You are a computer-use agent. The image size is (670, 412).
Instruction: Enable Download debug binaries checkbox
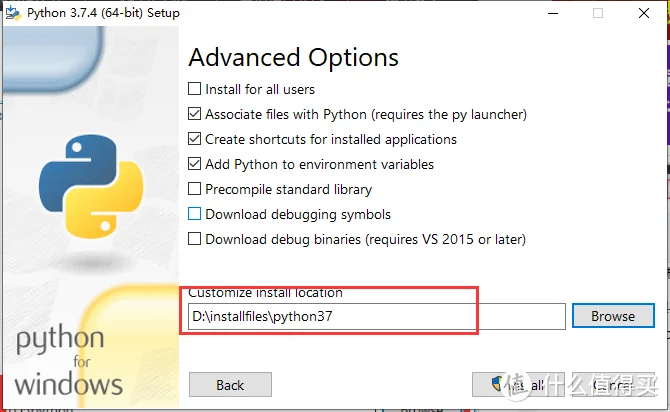(x=194, y=239)
